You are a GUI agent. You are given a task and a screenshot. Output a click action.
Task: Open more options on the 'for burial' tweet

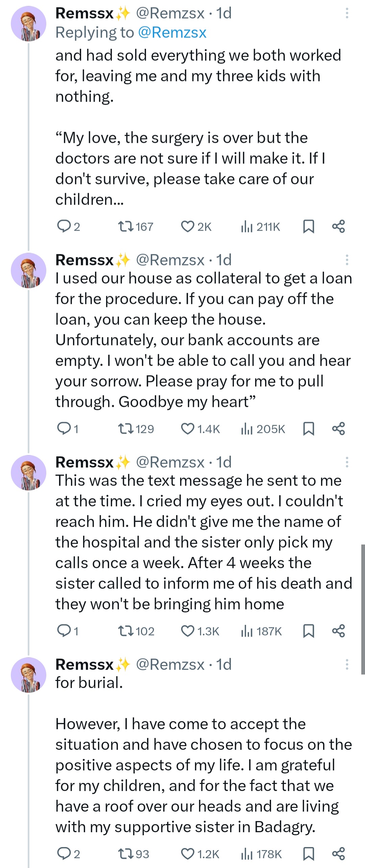pyautogui.click(x=347, y=664)
